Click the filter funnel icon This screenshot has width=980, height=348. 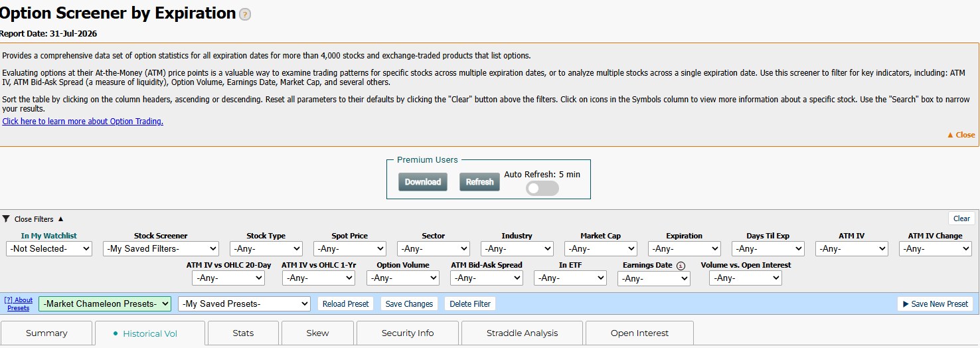[6, 218]
